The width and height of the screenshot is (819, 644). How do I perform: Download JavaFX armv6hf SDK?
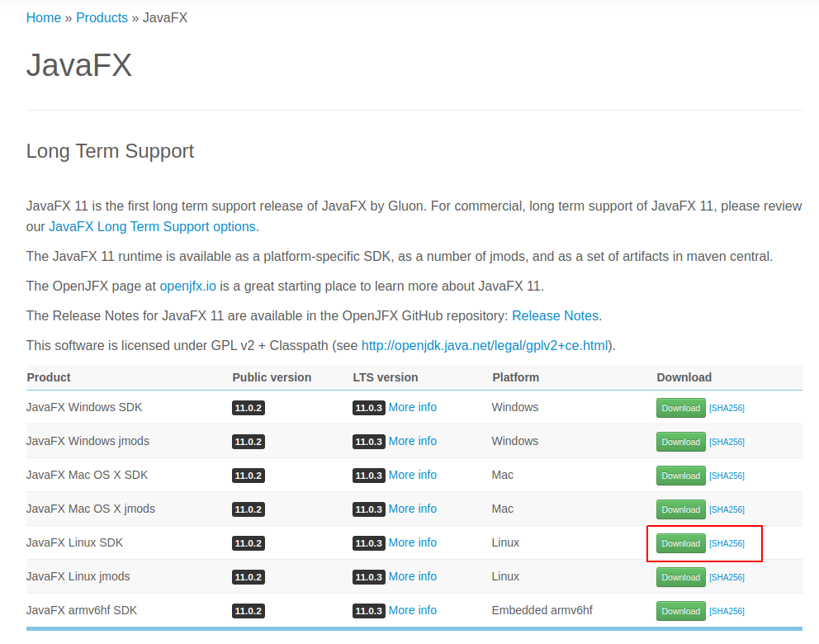coord(680,611)
